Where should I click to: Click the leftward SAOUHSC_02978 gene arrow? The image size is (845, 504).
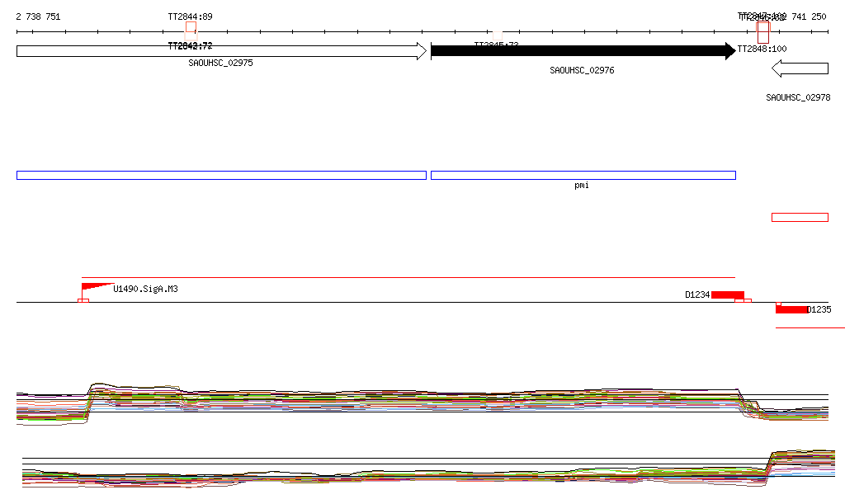point(800,69)
